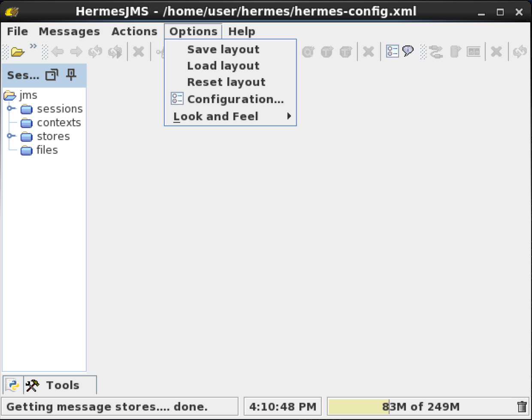The height and width of the screenshot is (420, 532).
Task: Click the sessions folder icon
Action: tap(27, 109)
